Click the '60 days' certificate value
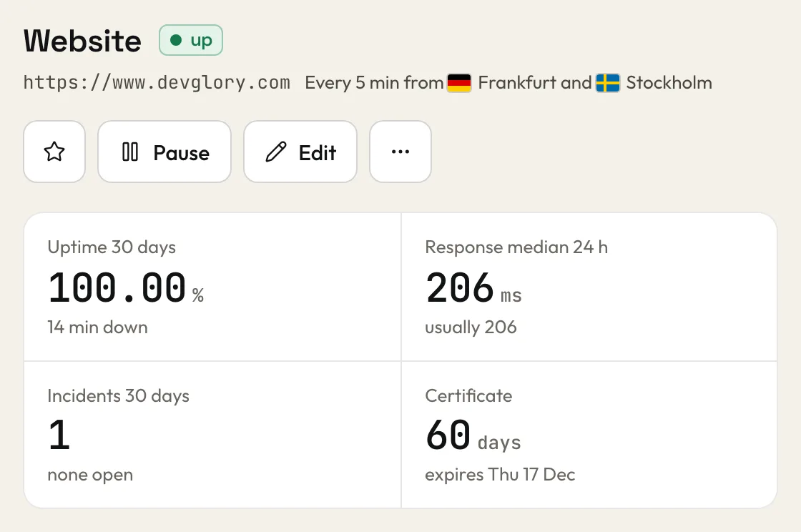Screen dimensions: 801x532 click(x=473, y=435)
